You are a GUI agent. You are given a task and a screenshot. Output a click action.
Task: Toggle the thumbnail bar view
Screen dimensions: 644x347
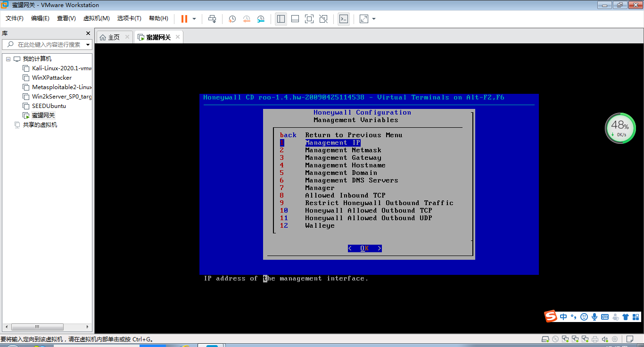point(295,19)
